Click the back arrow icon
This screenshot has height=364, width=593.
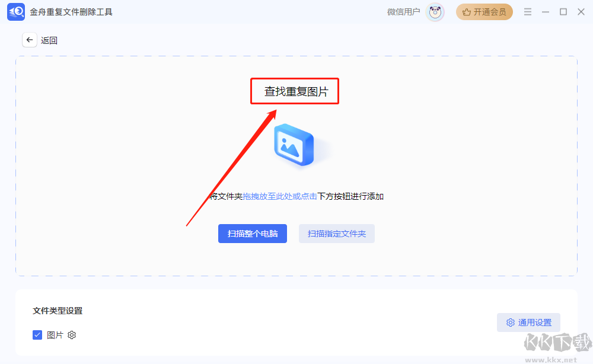pyautogui.click(x=29, y=40)
